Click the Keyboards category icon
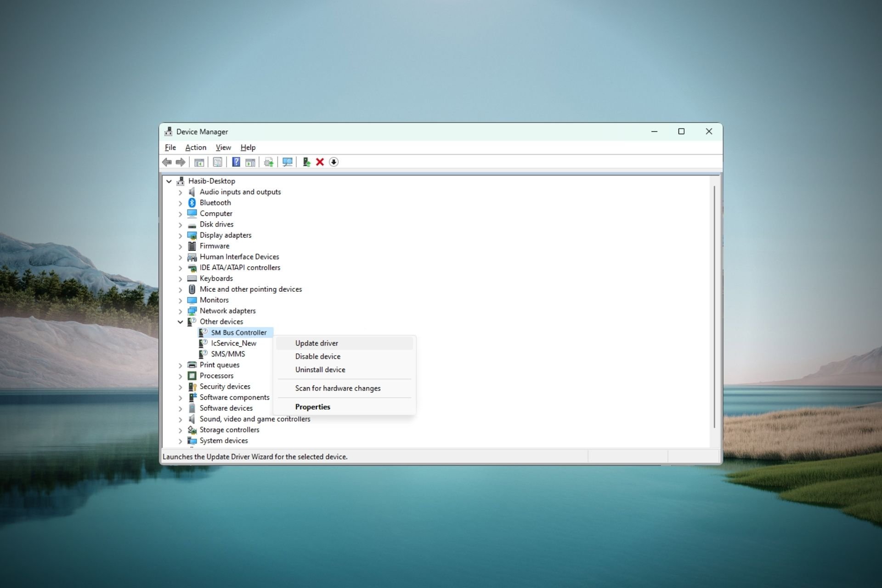 click(x=192, y=278)
